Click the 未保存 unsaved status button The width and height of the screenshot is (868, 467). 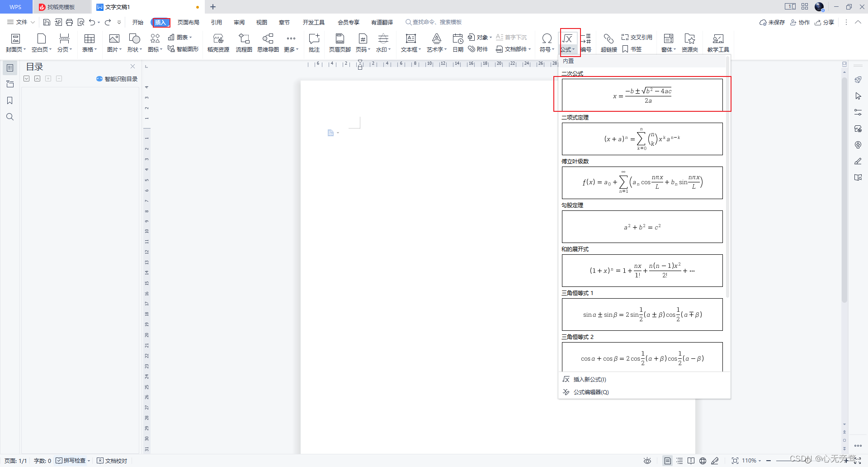coord(772,22)
